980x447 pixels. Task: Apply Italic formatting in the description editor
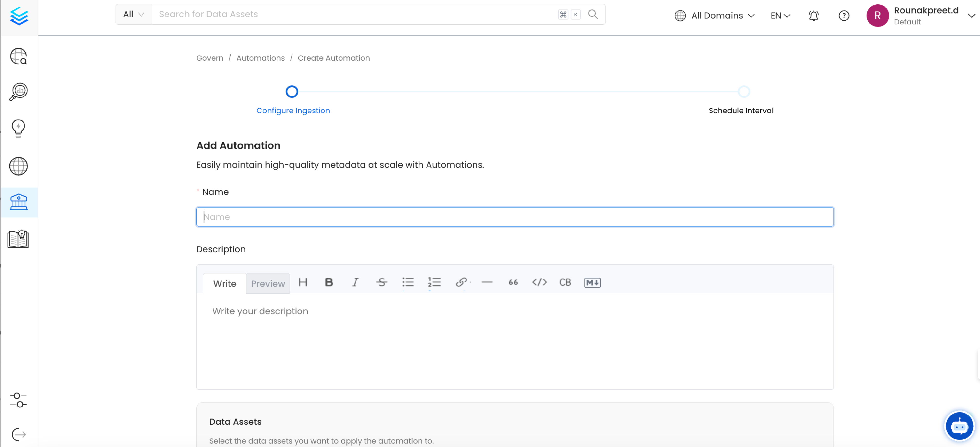[355, 282]
